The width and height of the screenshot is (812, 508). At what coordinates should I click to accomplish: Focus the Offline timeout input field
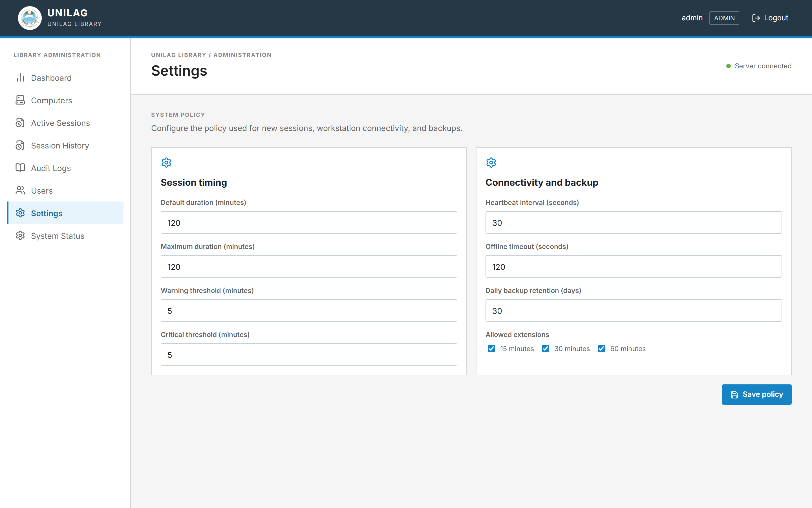pyautogui.click(x=634, y=266)
